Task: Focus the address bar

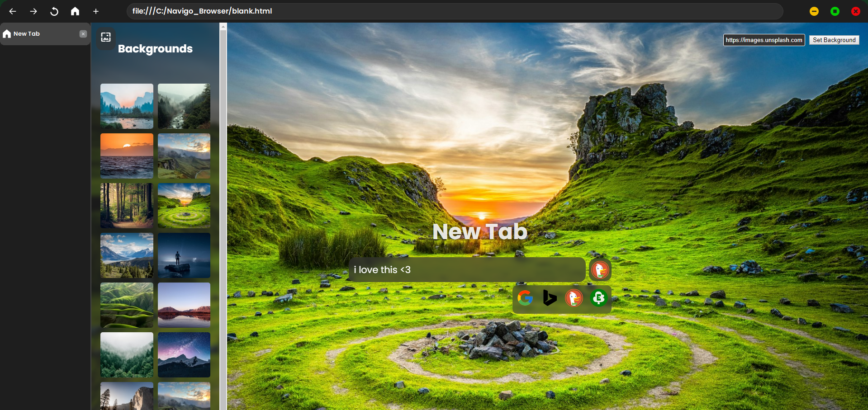Action: coord(452,11)
